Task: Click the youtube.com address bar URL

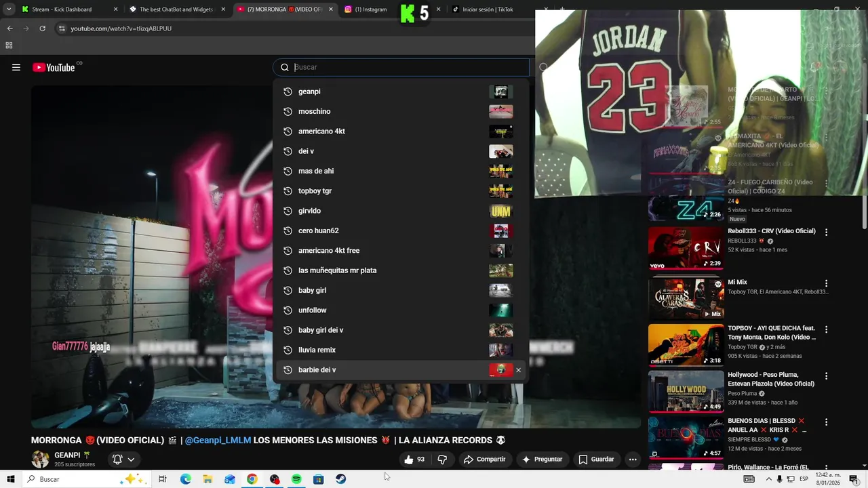Action: click(x=121, y=28)
